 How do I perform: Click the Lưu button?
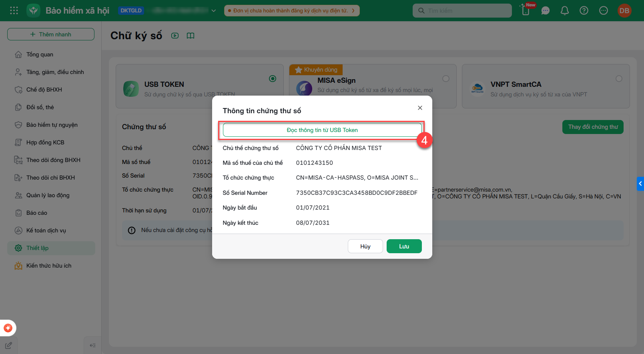point(404,246)
